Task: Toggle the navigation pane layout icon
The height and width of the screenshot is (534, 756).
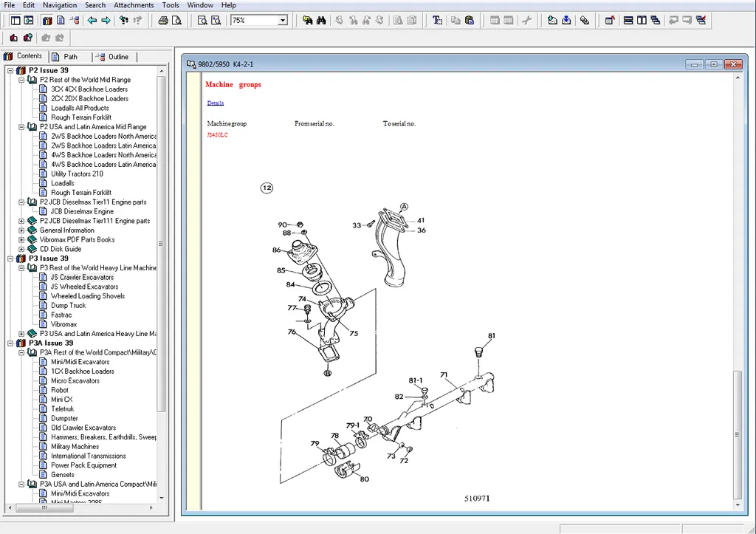Action: [x=16, y=20]
